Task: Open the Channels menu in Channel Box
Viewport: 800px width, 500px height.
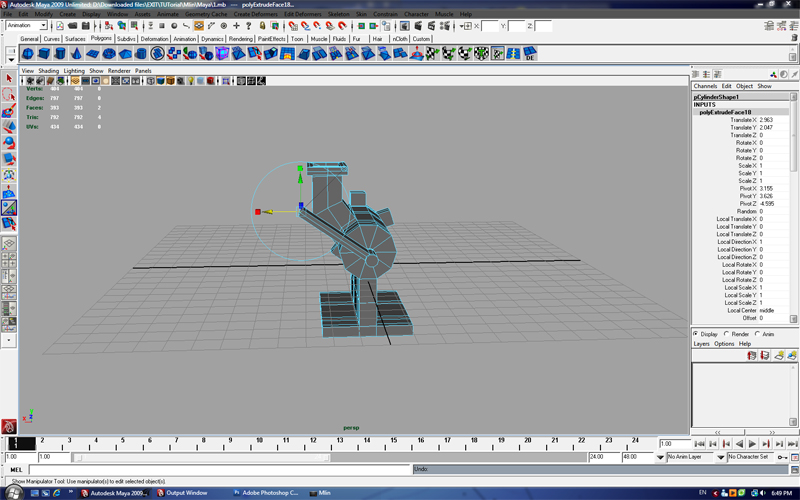Action: pyautogui.click(x=705, y=86)
